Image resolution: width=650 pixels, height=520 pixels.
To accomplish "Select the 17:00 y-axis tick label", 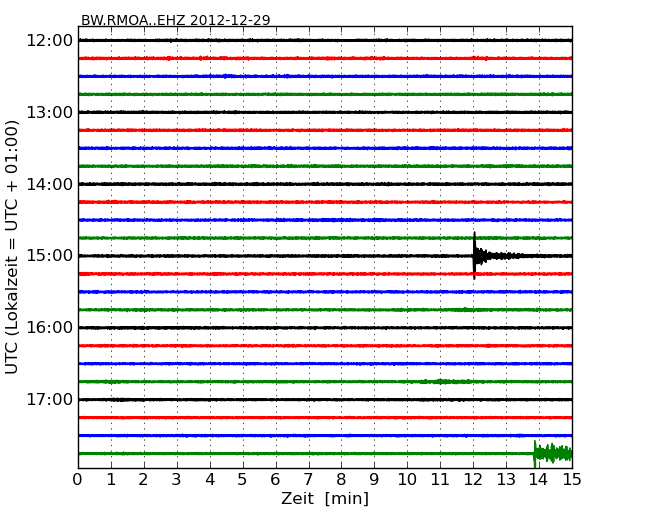I will click(49, 400).
